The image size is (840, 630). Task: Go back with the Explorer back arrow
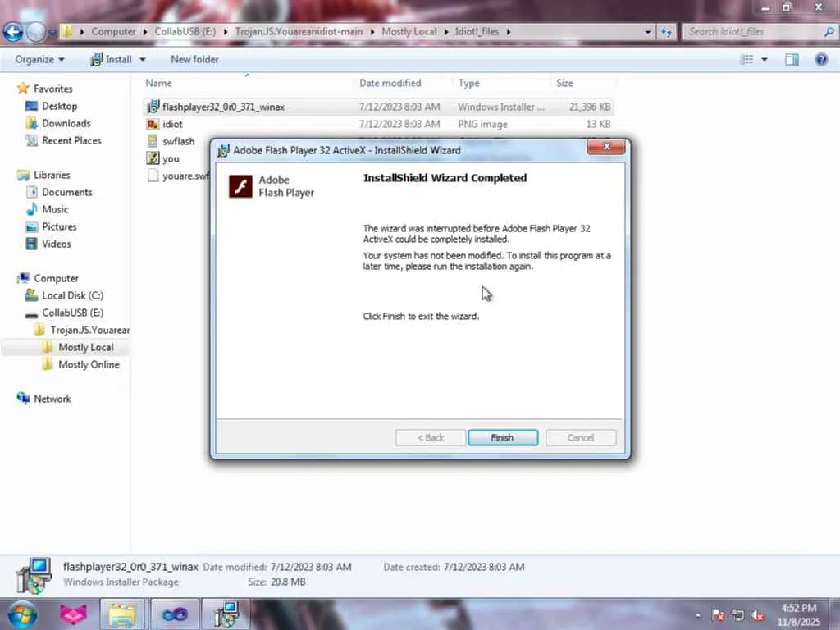click(13, 32)
